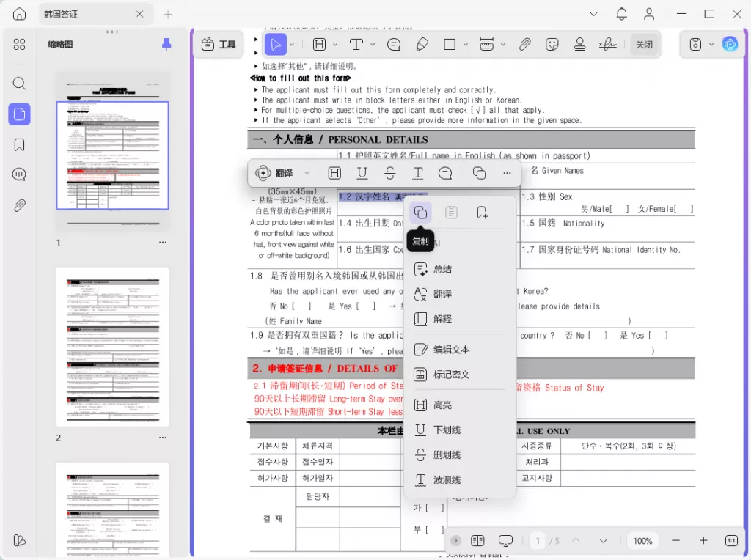Click the save icon at top right

click(x=695, y=45)
